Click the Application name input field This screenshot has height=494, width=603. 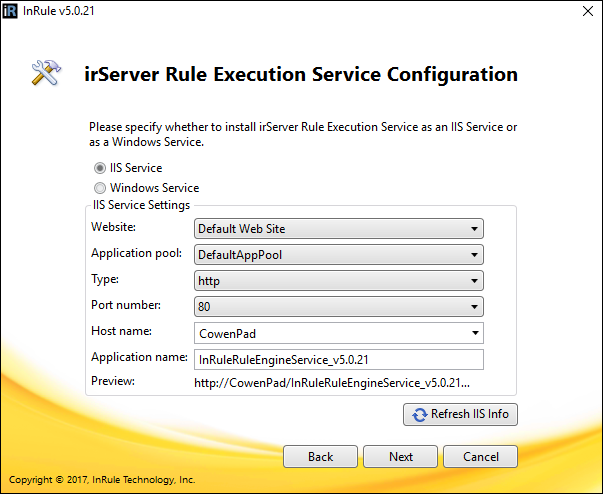(339, 359)
